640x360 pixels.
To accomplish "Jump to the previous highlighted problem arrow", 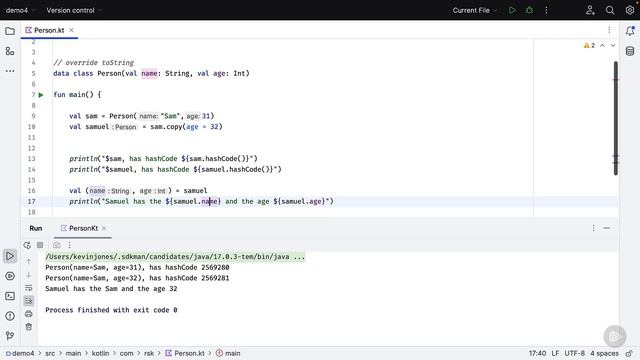I will (602, 45).
